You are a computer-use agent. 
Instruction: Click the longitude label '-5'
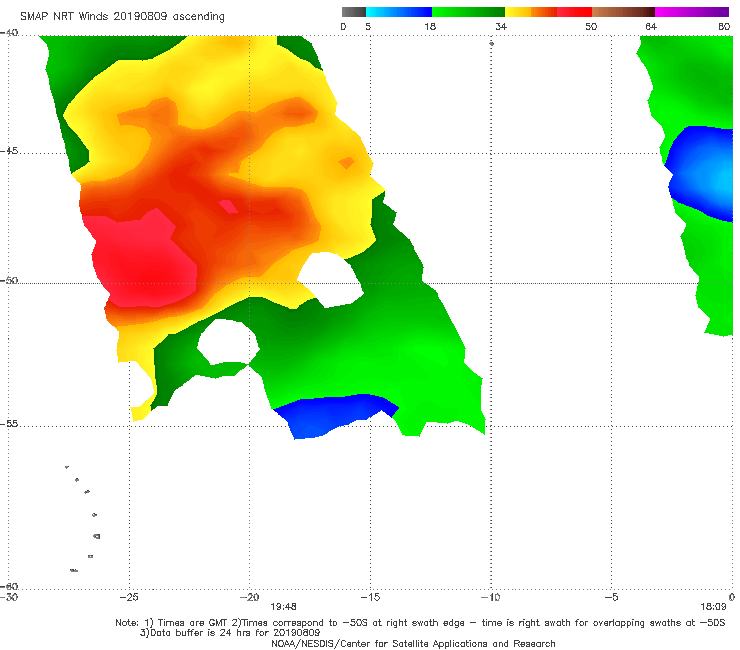[x=611, y=597]
